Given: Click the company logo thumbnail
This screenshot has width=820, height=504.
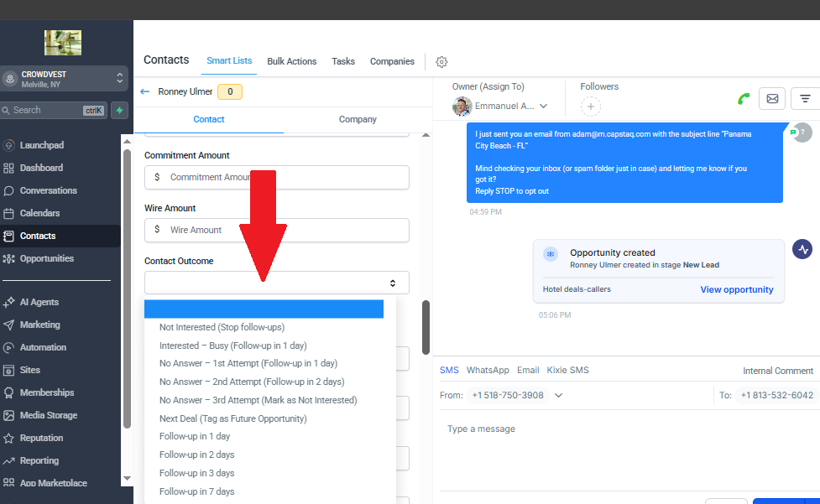Looking at the screenshot, I should (x=63, y=43).
